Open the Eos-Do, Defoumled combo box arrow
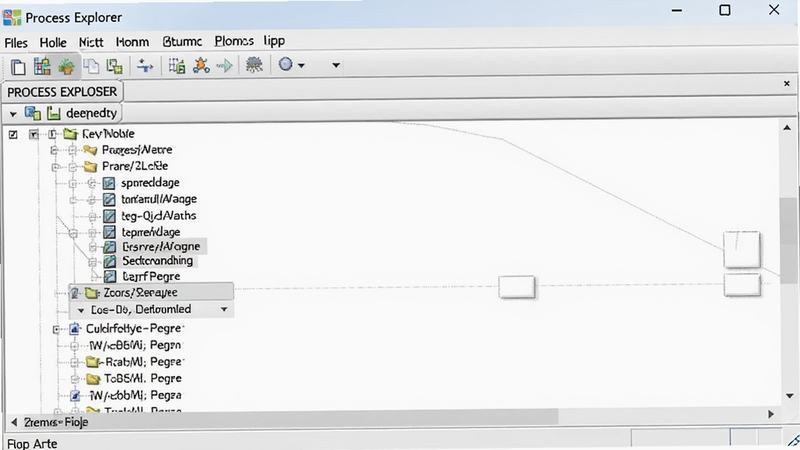The height and width of the screenshot is (450, 800). click(x=223, y=309)
